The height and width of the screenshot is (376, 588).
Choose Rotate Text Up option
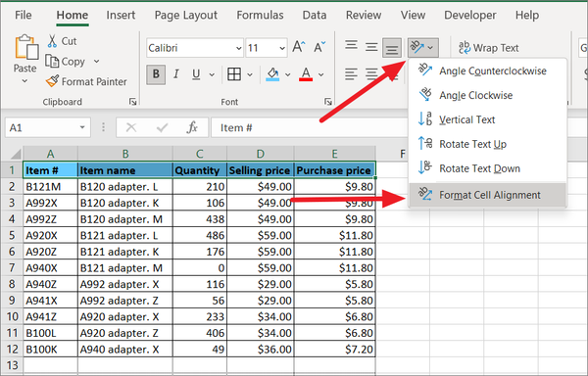(x=487, y=144)
